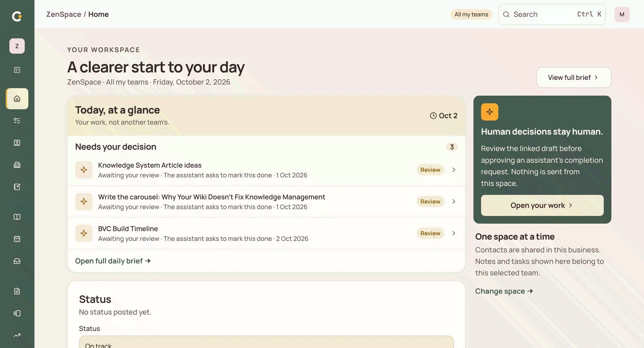Open the tasks checklist icon in the sidebar
Image resolution: width=644 pixels, height=348 pixels.
pyautogui.click(x=17, y=121)
